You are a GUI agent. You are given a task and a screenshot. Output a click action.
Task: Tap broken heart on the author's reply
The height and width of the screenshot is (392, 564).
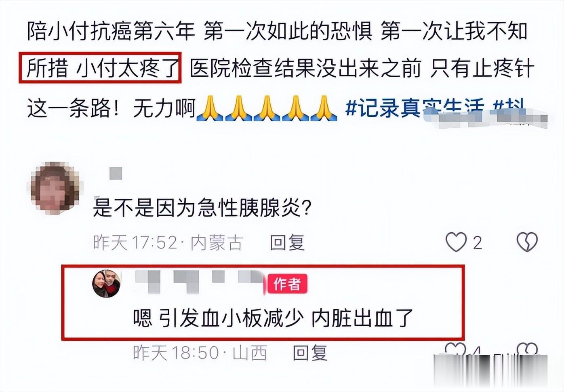[527, 350]
